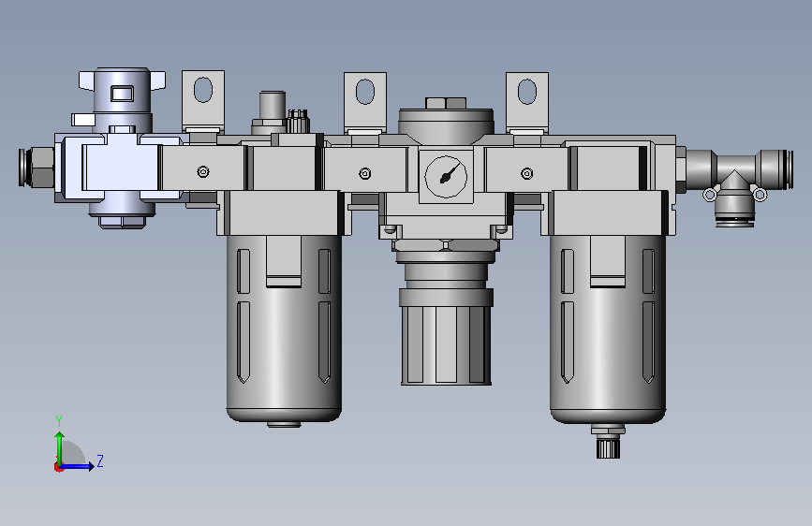Click the blue Z axis arrow of triad

78,466
